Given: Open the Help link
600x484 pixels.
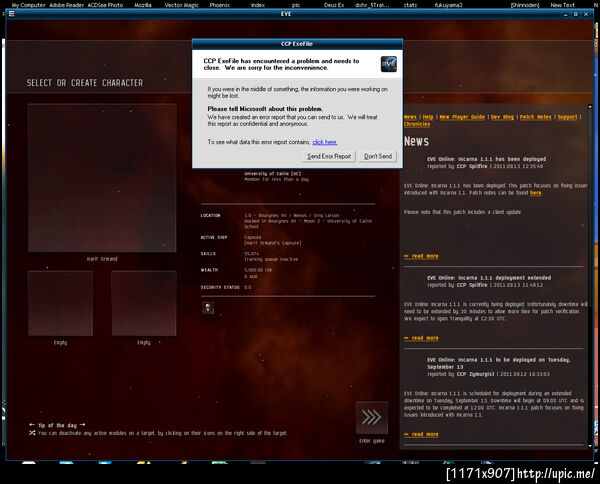Looking at the screenshot, I should point(428,117).
